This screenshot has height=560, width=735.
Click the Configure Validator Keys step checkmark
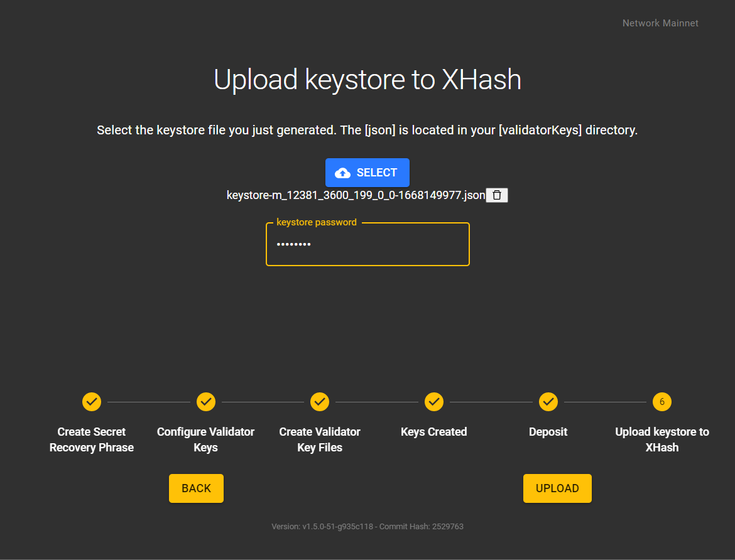click(x=206, y=402)
